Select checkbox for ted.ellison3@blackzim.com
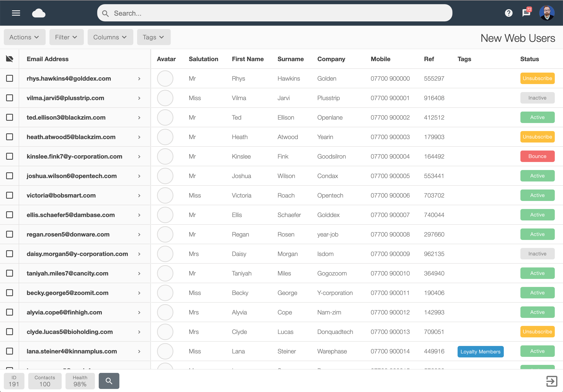Viewport: 563px width, 392px height. (10, 117)
